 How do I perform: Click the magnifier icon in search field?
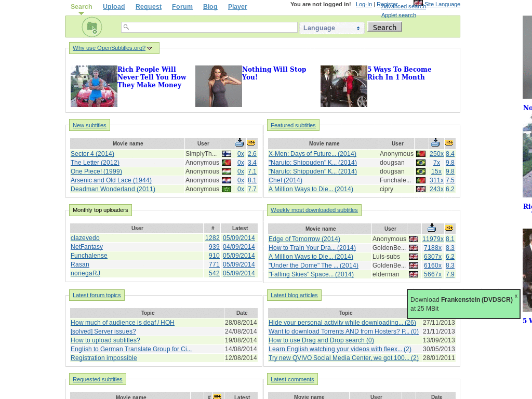coord(126,27)
